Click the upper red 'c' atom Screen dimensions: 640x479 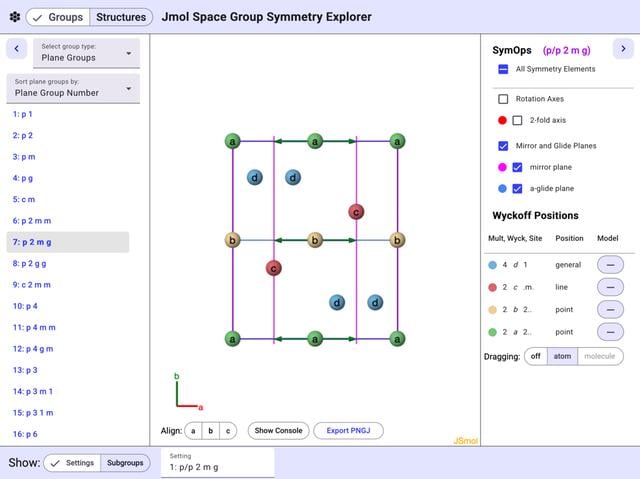[356, 212]
